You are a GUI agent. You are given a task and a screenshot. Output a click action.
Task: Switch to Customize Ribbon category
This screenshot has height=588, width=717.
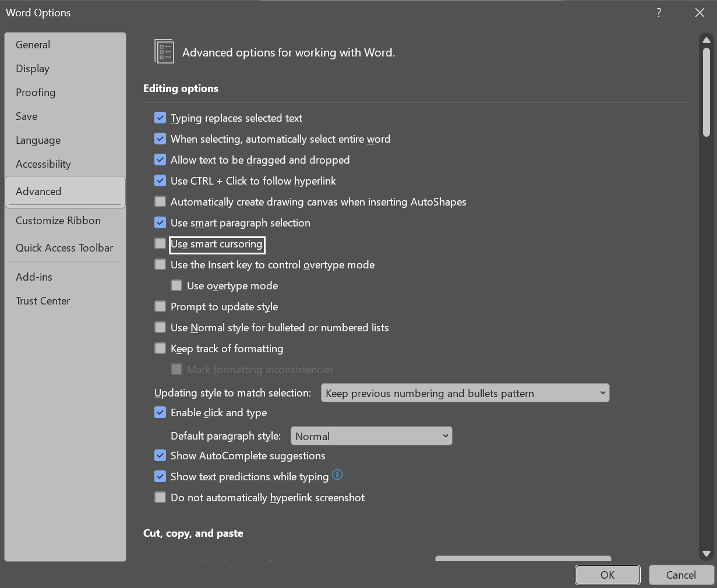tap(58, 221)
